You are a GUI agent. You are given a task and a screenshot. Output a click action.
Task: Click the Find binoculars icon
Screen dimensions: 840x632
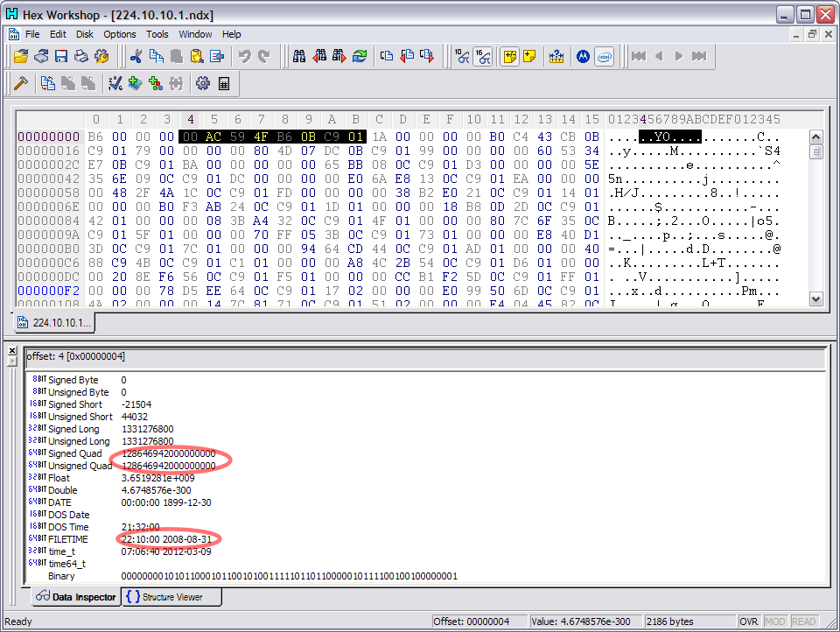click(299, 56)
